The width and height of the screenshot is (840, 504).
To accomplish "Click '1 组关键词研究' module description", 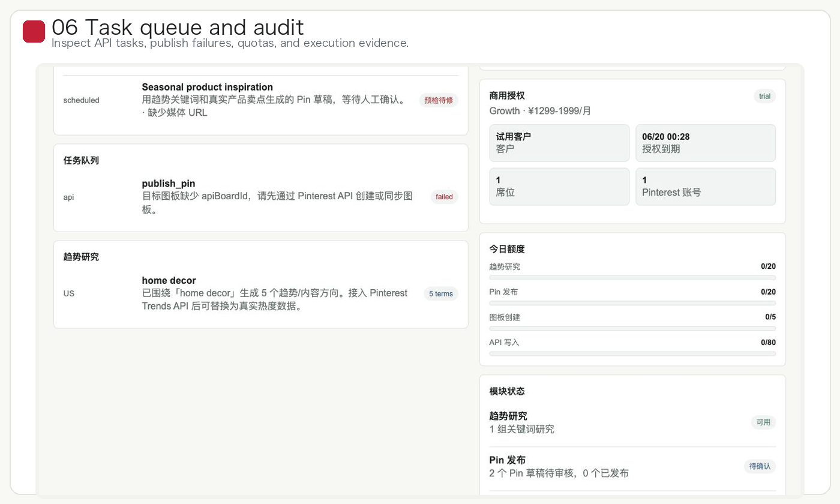I will tap(522, 430).
